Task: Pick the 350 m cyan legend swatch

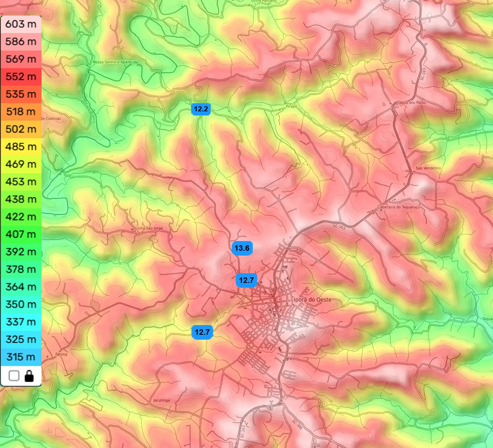Action: pyautogui.click(x=21, y=304)
